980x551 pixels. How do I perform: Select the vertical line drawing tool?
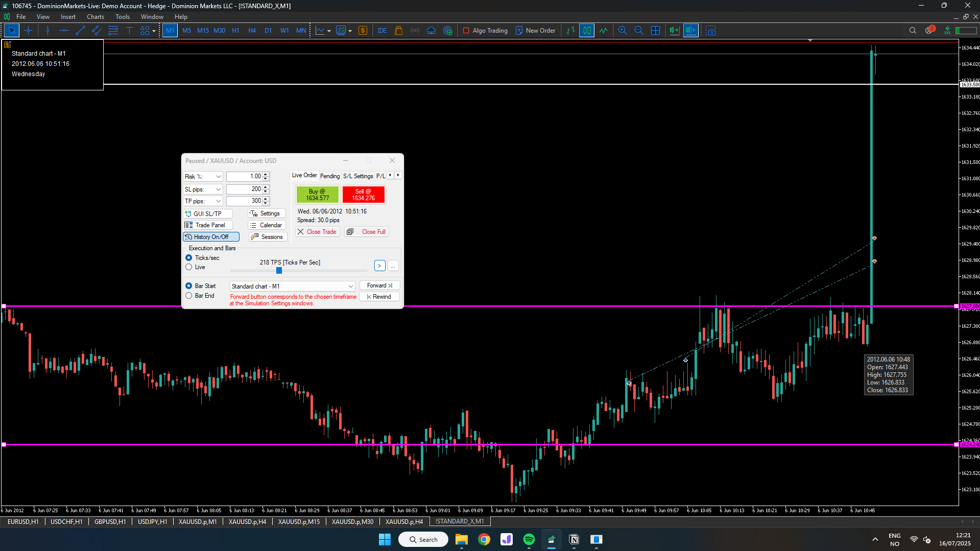47,31
